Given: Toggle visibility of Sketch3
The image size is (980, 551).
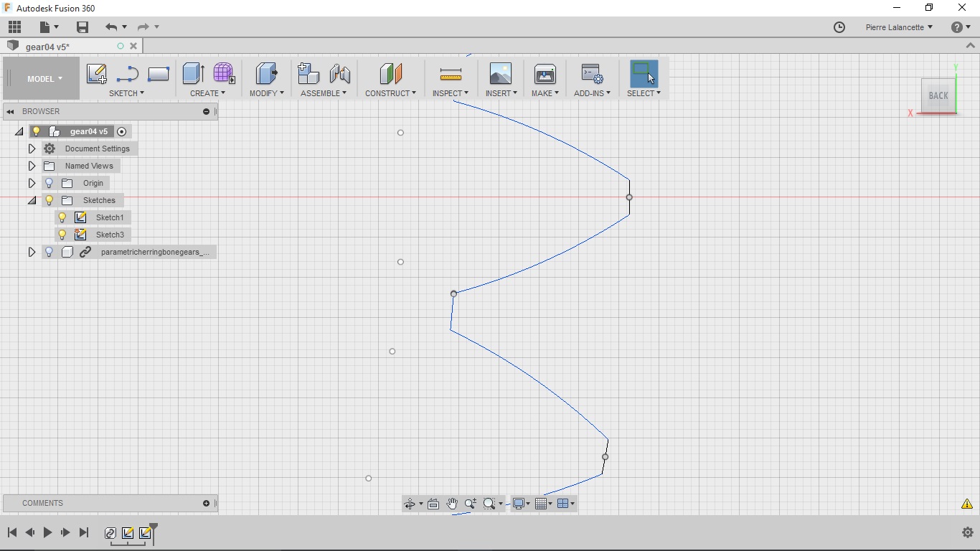Looking at the screenshot, I should pyautogui.click(x=62, y=235).
